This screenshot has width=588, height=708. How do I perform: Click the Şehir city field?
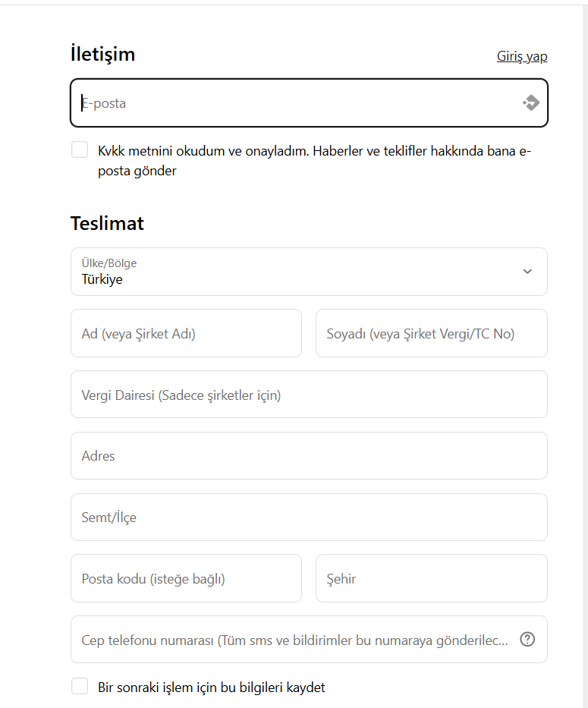click(431, 579)
